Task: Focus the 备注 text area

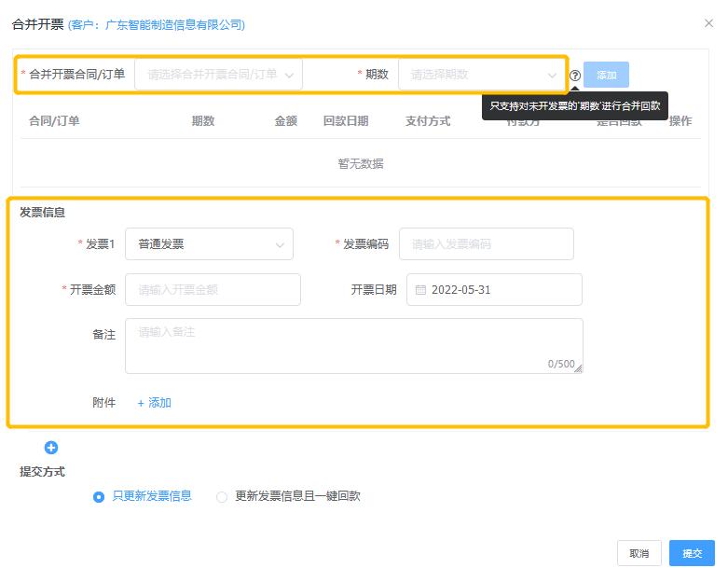Action: (x=354, y=346)
